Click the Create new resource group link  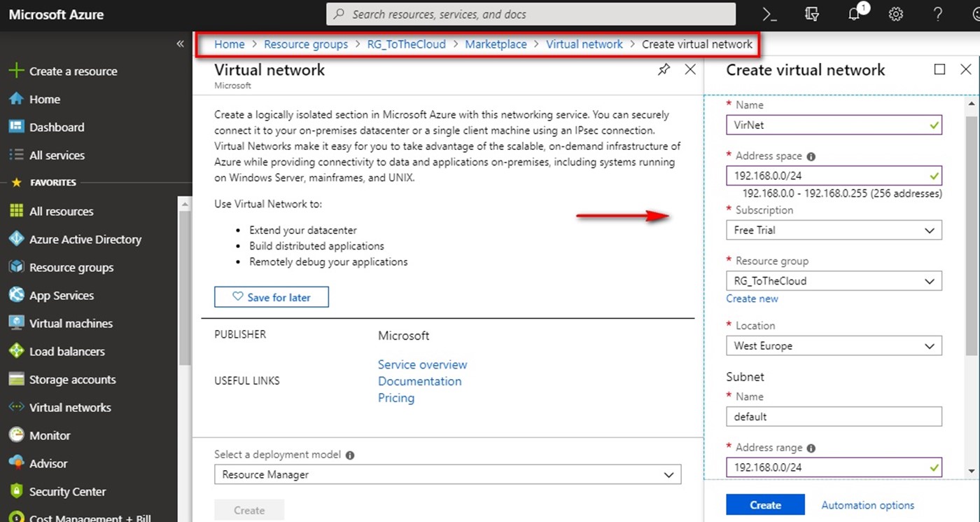752,298
